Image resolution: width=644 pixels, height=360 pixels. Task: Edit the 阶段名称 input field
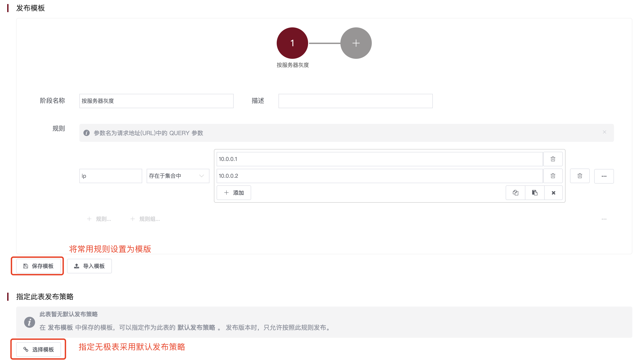point(156,101)
